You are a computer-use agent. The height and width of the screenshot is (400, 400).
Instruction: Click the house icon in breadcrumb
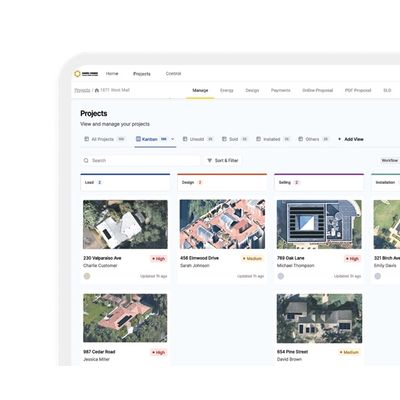point(97,90)
